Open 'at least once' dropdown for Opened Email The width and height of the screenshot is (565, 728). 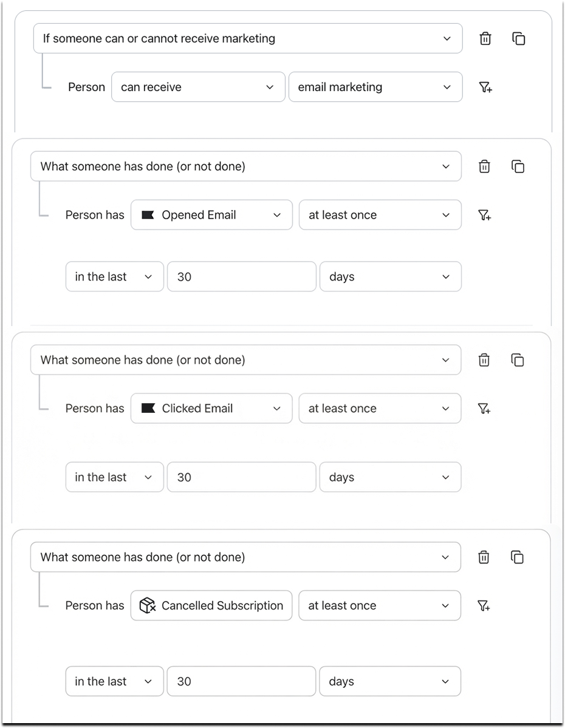(x=380, y=215)
